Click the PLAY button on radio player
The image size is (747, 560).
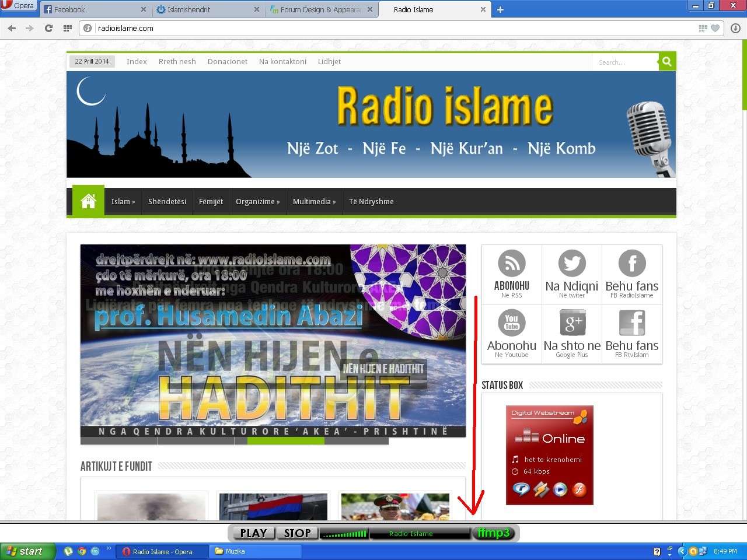pyautogui.click(x=254, y=533)
